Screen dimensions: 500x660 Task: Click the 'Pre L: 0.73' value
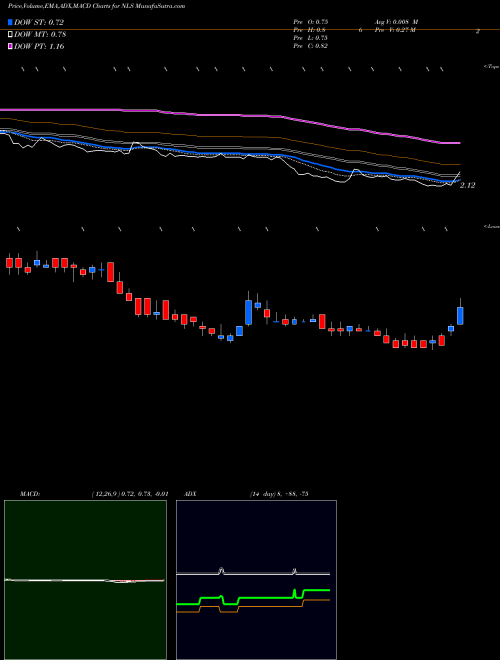(x=311, y=38)
